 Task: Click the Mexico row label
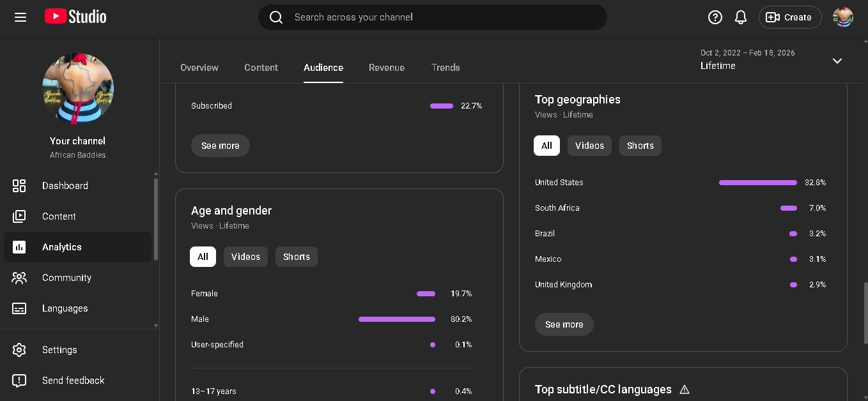tap(548, 259)
